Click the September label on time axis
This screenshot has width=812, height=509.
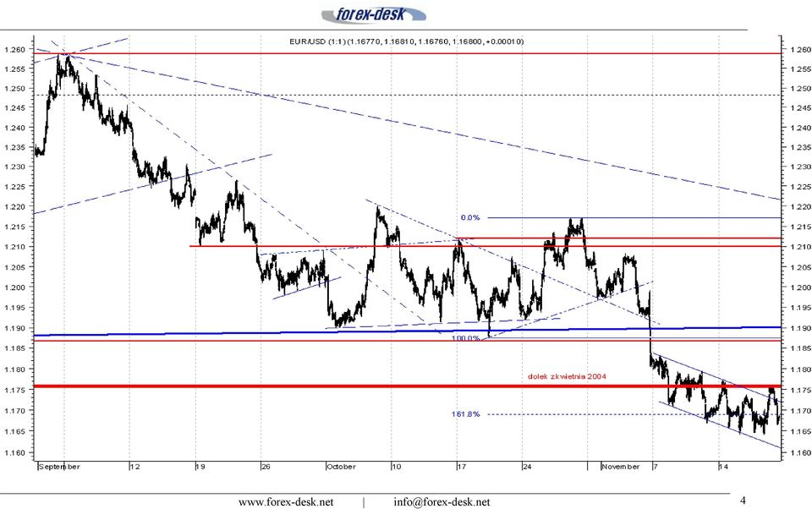[59, 467]
